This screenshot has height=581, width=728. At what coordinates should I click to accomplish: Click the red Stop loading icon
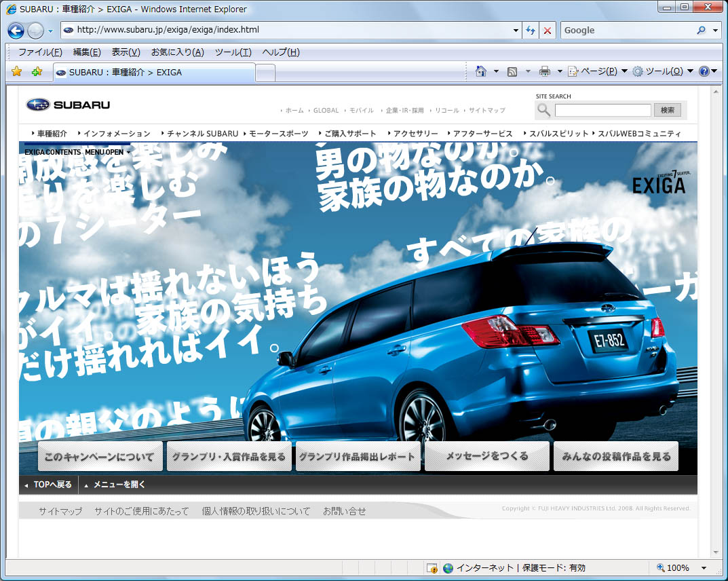coord(548,31)
